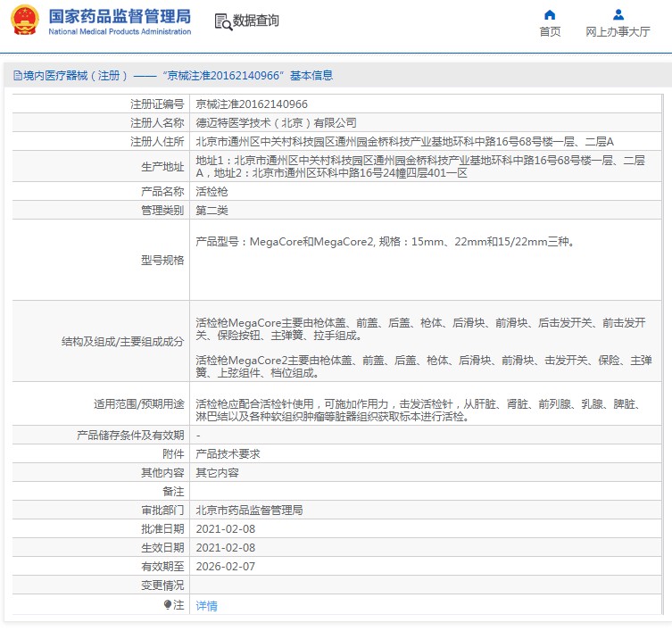
Task: Click the 附件 value 产品技术要求
Action: tap(228, 453)
